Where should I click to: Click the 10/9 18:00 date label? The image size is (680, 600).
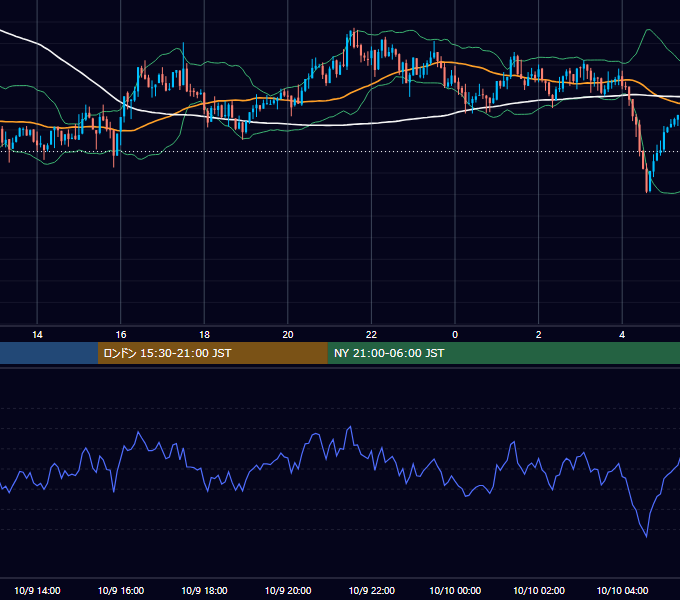(x=204, y=590)
